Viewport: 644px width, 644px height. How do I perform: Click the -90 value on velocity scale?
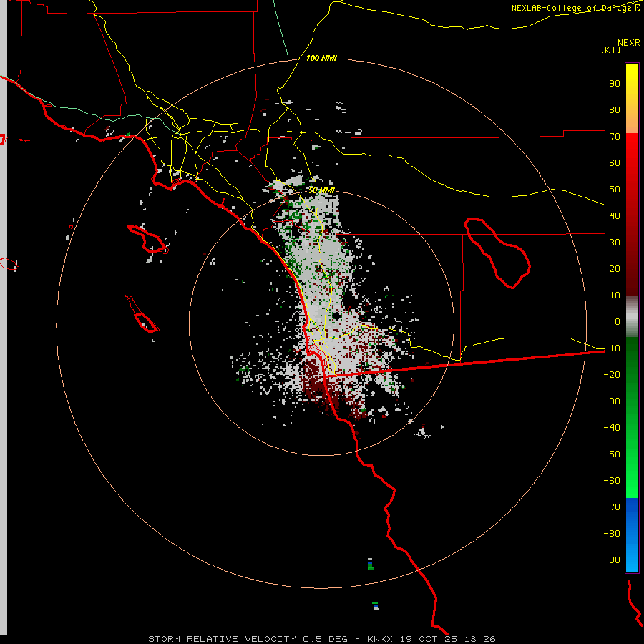[x=612, y=560]
